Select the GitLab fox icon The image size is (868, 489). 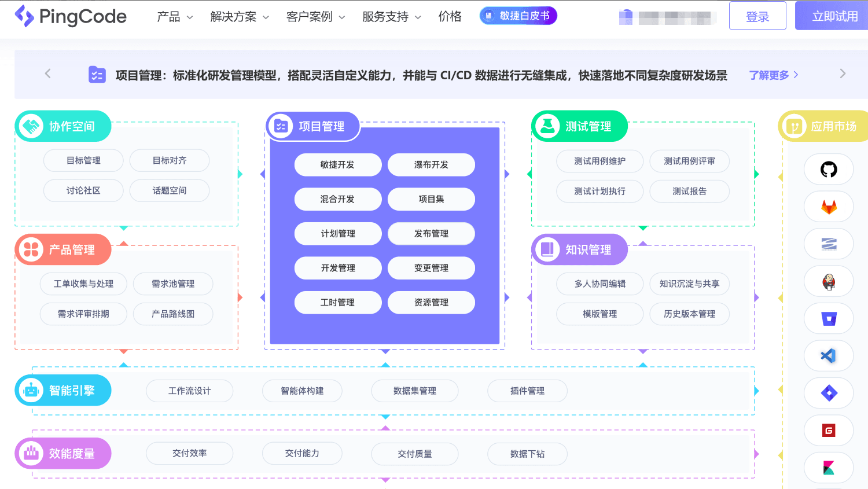829,207
